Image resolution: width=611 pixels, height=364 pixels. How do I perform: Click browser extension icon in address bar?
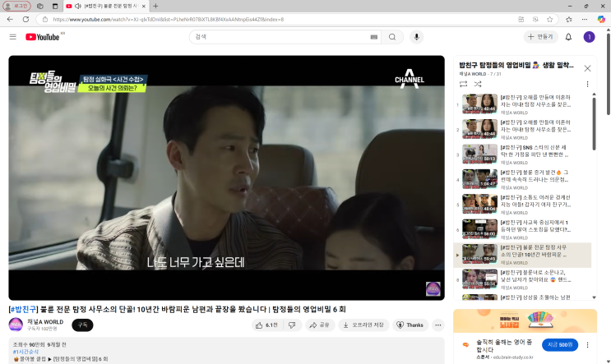pyautogui.click(x=535, y=19)
